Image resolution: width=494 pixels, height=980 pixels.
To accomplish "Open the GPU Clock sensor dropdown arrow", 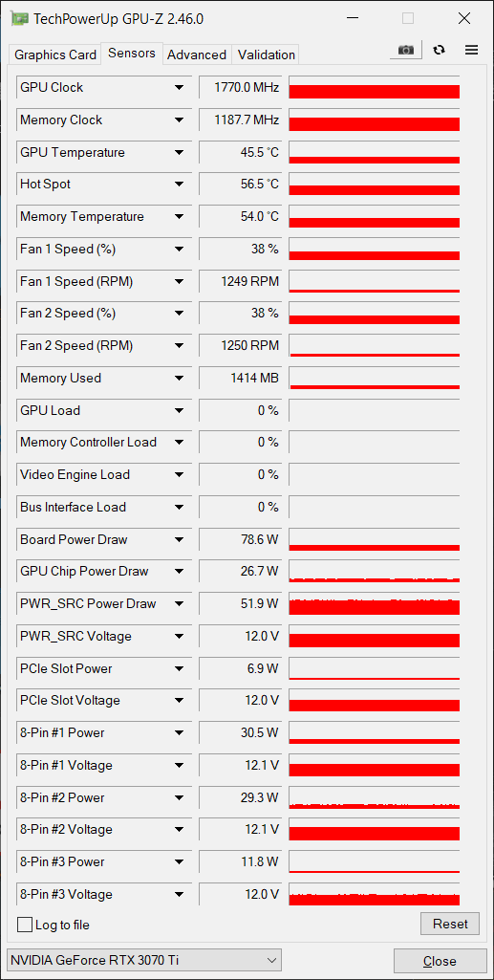I will tap(180, 88).
